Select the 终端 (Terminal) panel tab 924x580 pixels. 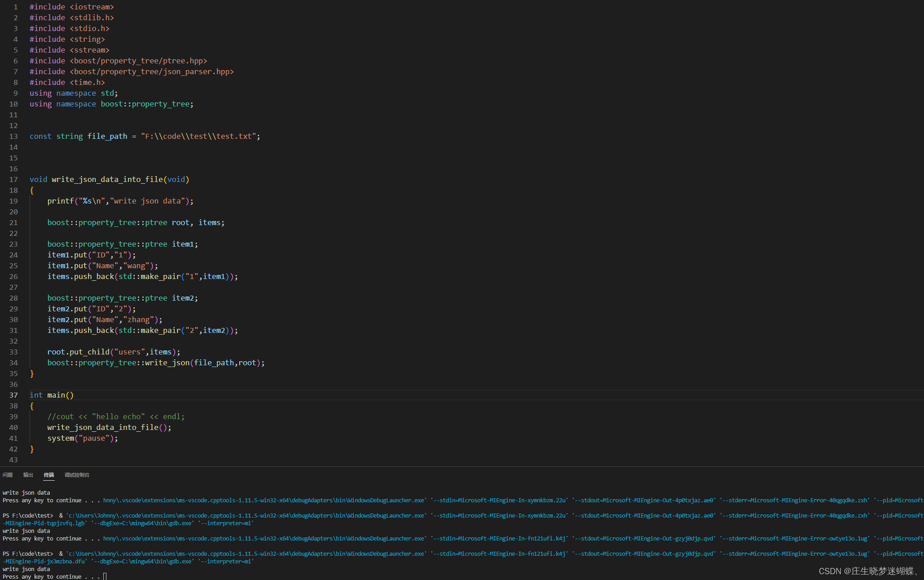tap(48, 475)
